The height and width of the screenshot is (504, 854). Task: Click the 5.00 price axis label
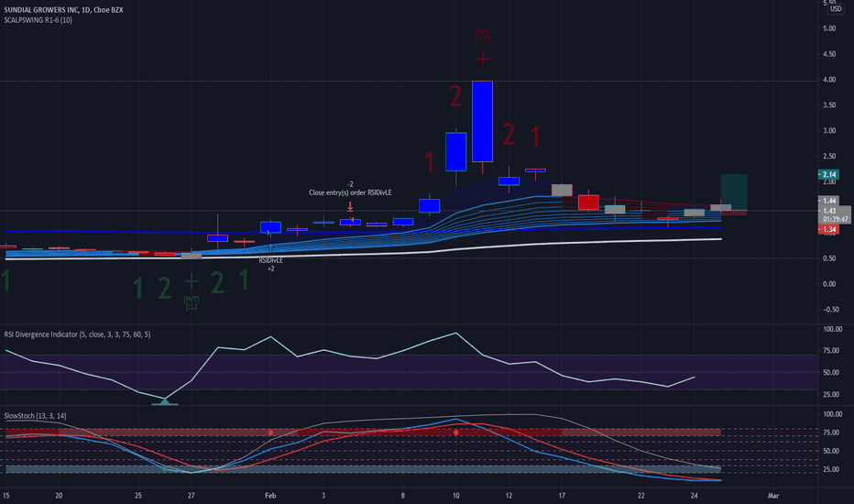[829, 28]
